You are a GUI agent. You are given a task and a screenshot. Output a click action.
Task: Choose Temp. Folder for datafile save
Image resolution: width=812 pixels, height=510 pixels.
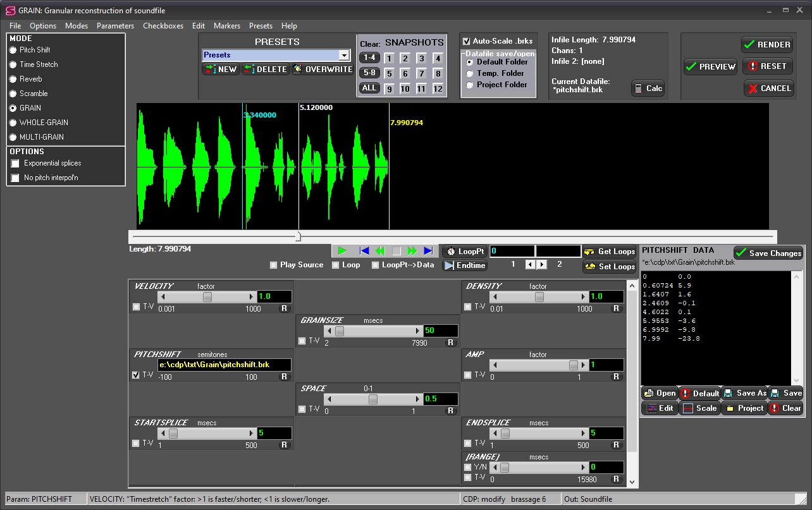[469, 73]
